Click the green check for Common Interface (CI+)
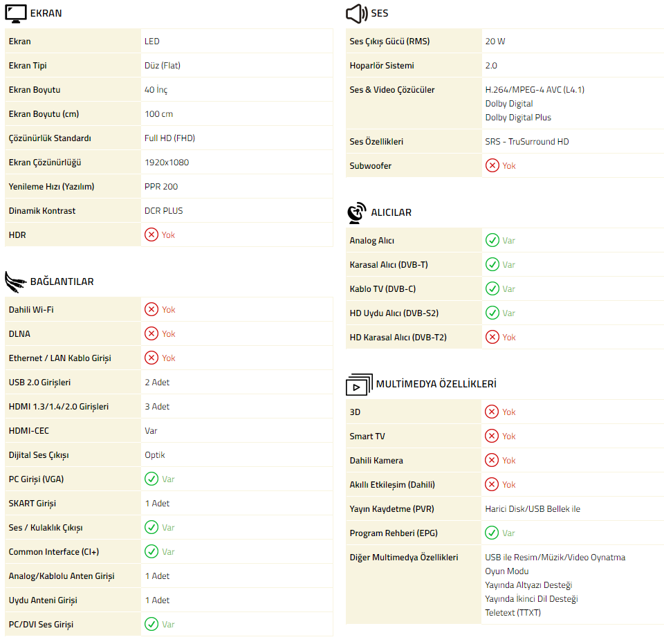Image resolution: width=664 pixels, height=644 pixels. (x=151, y=551)
